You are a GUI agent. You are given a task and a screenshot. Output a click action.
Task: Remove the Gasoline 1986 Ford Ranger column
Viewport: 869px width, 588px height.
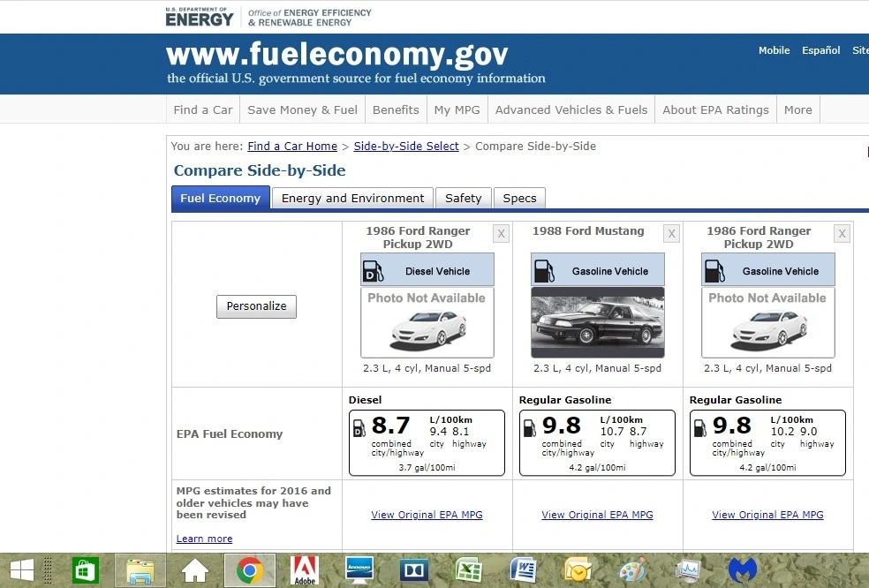842,234
